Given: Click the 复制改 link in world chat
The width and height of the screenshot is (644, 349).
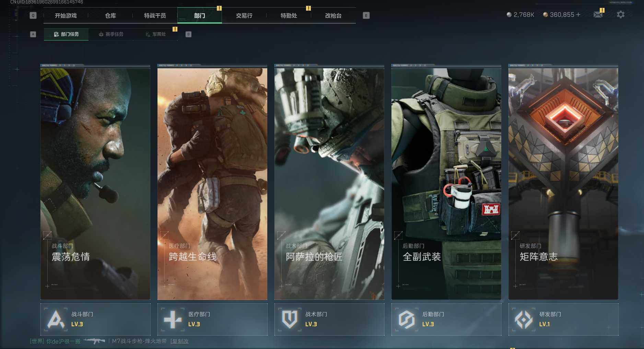Looking at the screenshot, I should pos(180,341).
